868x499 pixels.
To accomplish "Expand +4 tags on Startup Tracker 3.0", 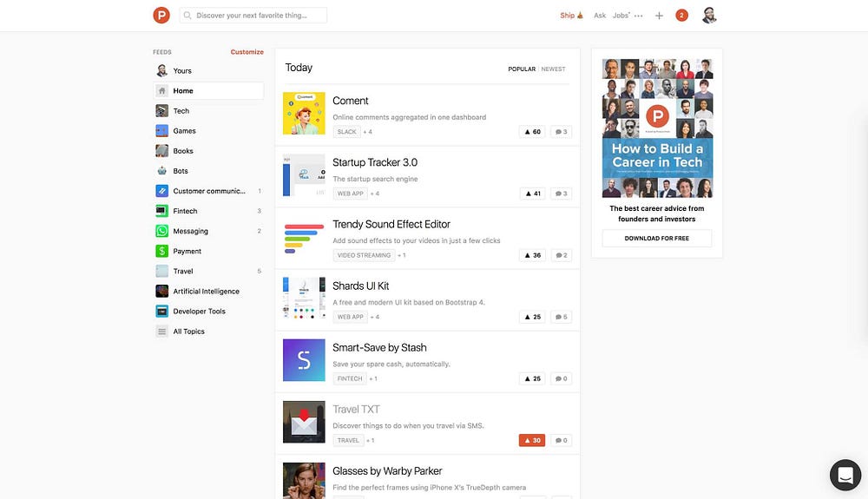I will coord(375,194).
